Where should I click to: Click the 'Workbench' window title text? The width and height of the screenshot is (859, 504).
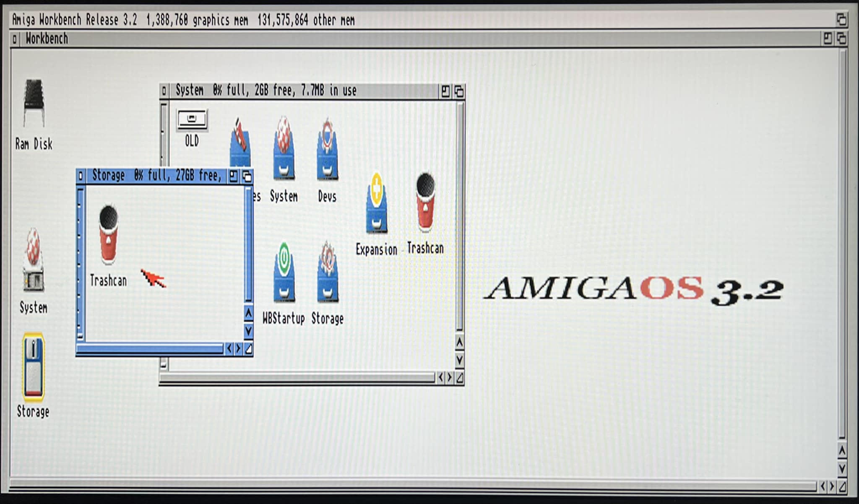tap(47, 39)
